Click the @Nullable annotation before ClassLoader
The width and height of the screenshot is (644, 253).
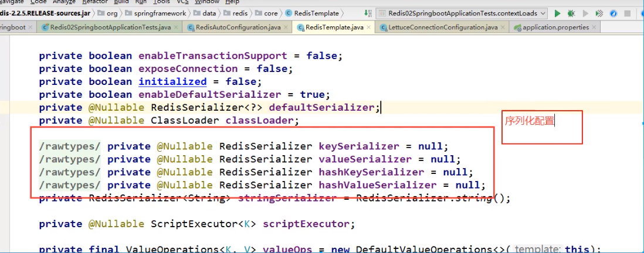click(x=116, y=121)
